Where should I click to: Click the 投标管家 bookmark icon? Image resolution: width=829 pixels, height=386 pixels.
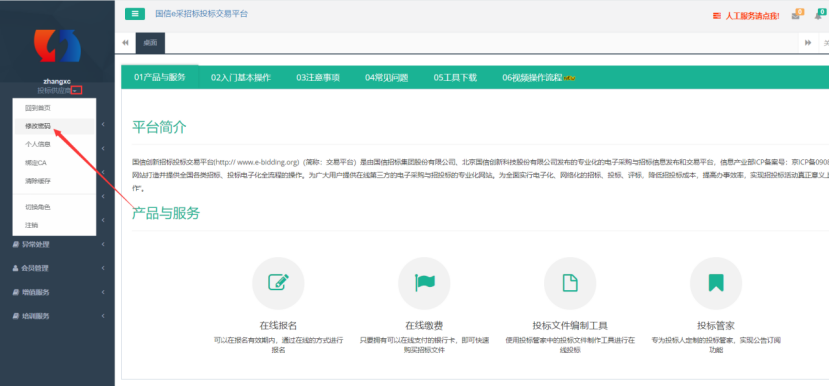coord(716,283)
